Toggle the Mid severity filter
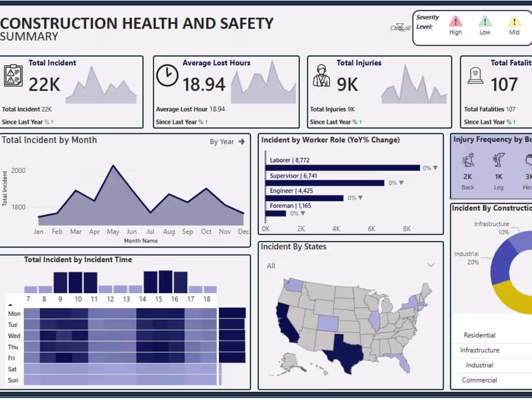Screen dimensions: 532x399 click(x=514, y=22)
